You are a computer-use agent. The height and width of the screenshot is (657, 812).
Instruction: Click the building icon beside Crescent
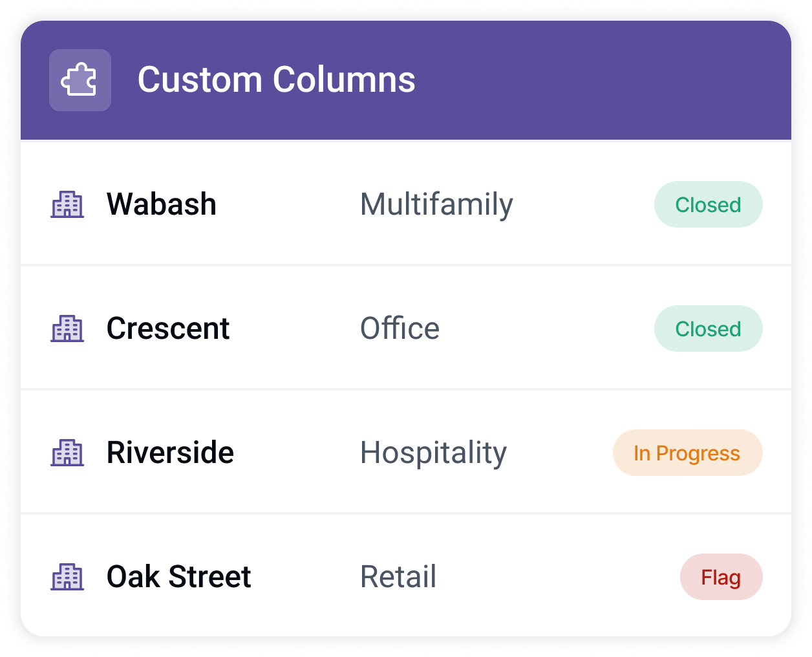click(x=67, y=328)
